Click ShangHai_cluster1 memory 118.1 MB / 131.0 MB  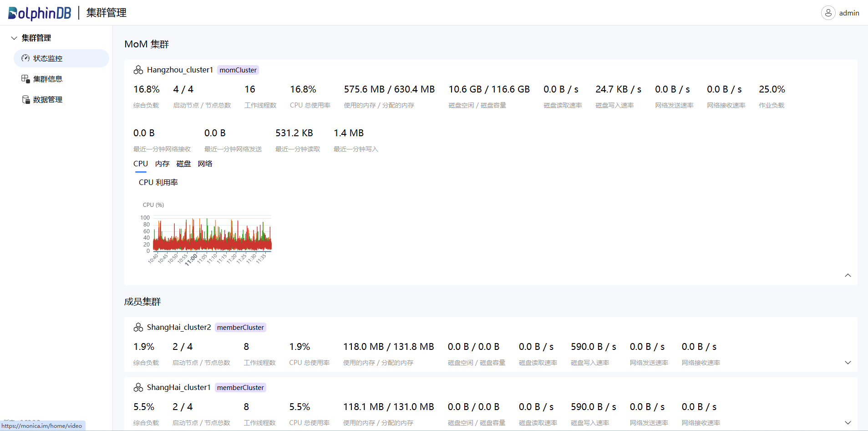click(x=389, y=407)
